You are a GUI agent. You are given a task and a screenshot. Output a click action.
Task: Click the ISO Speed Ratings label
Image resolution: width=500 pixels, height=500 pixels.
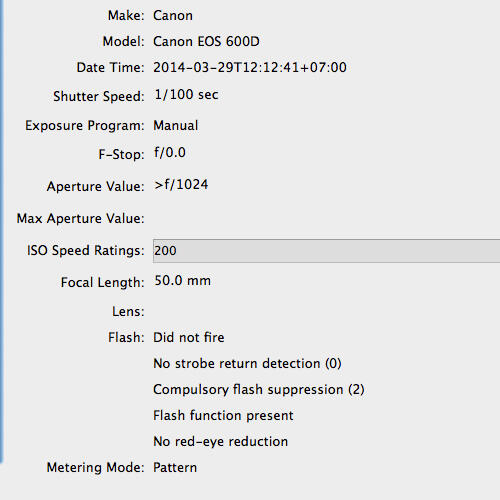point(86,251)
